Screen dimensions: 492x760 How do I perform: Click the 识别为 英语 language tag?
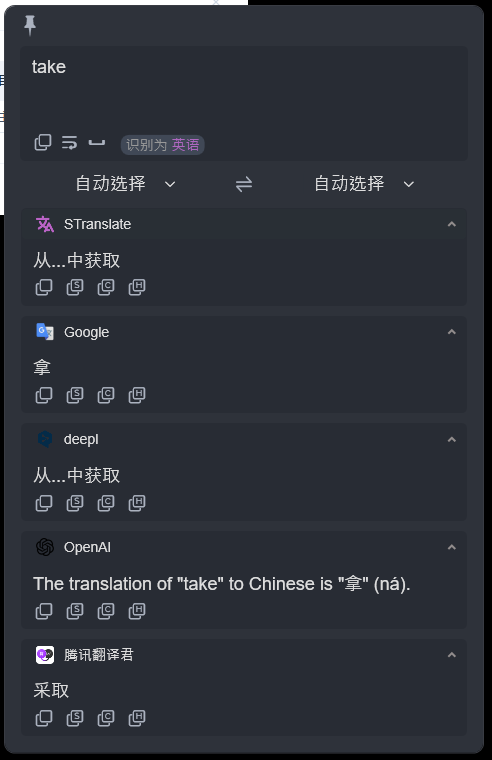pyautogui.click(x=162, y=144)
